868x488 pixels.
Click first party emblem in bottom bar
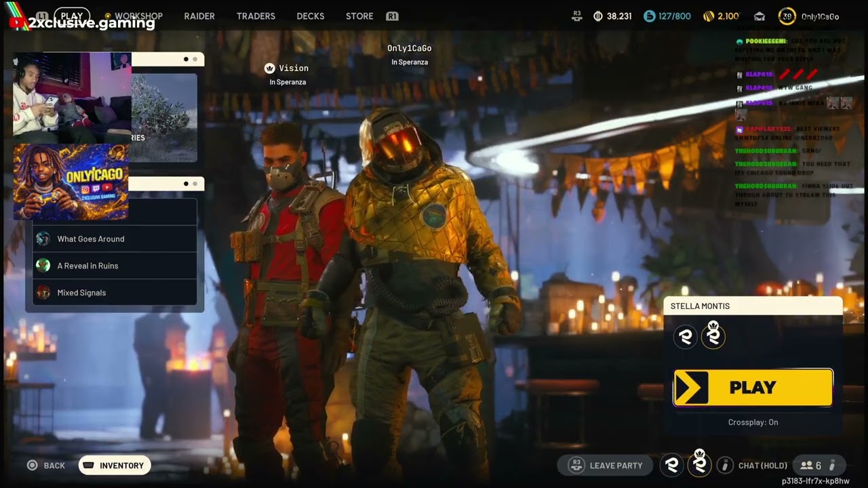tap(672, 465)
